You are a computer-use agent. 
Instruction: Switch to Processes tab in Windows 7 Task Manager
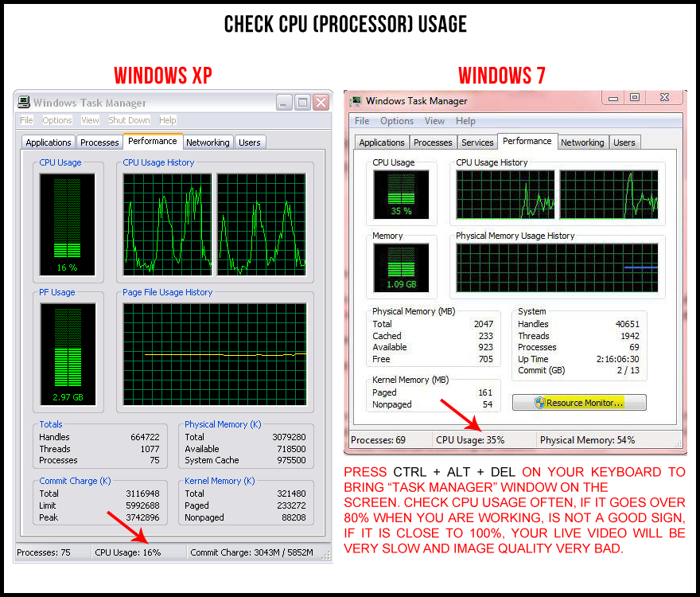click(433, 142)
